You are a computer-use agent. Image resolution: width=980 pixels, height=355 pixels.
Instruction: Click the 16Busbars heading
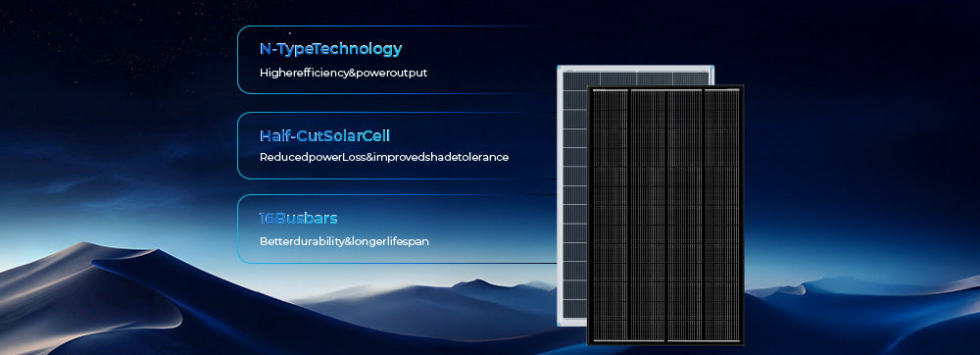[x=298, y=218]
